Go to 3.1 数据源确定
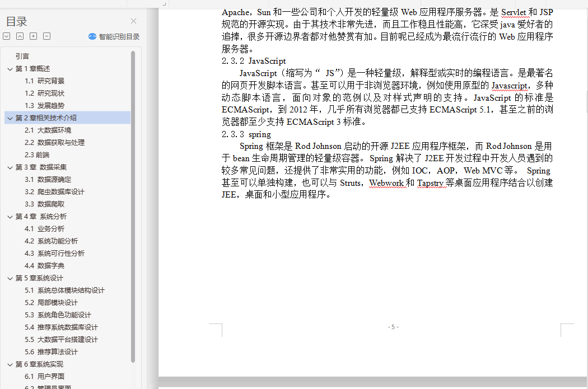 tap(48, 180)
